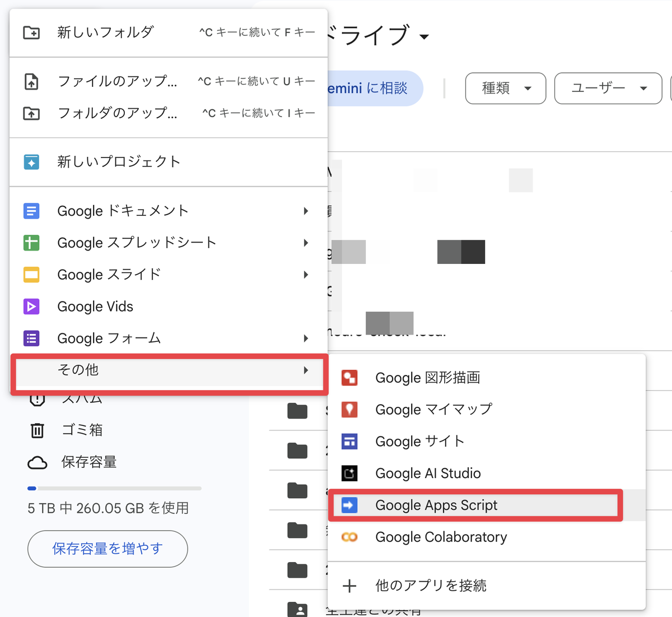
Task: Select Google AI Studio in submenu
Action: pos(487,474)
